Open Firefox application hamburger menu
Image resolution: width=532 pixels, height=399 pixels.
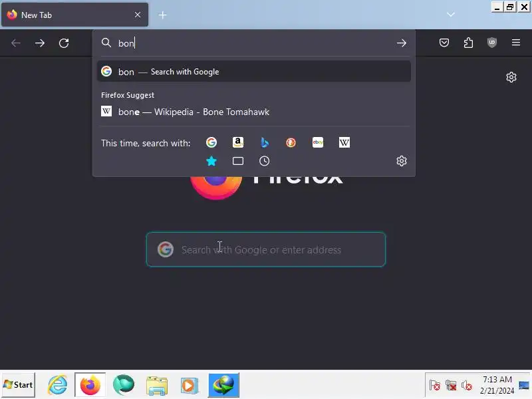coord(516,43)
